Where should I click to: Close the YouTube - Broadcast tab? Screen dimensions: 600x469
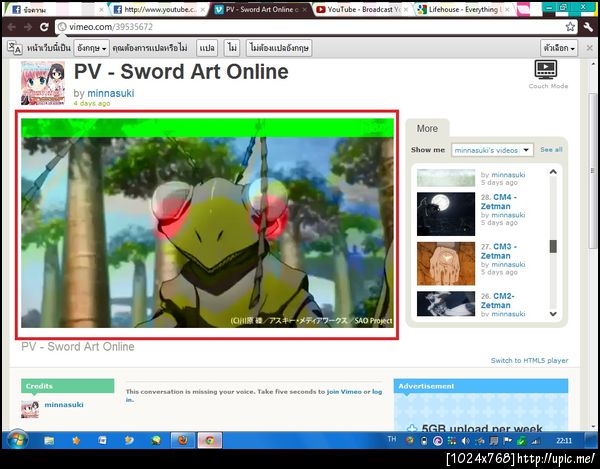[x=406, y=10]
